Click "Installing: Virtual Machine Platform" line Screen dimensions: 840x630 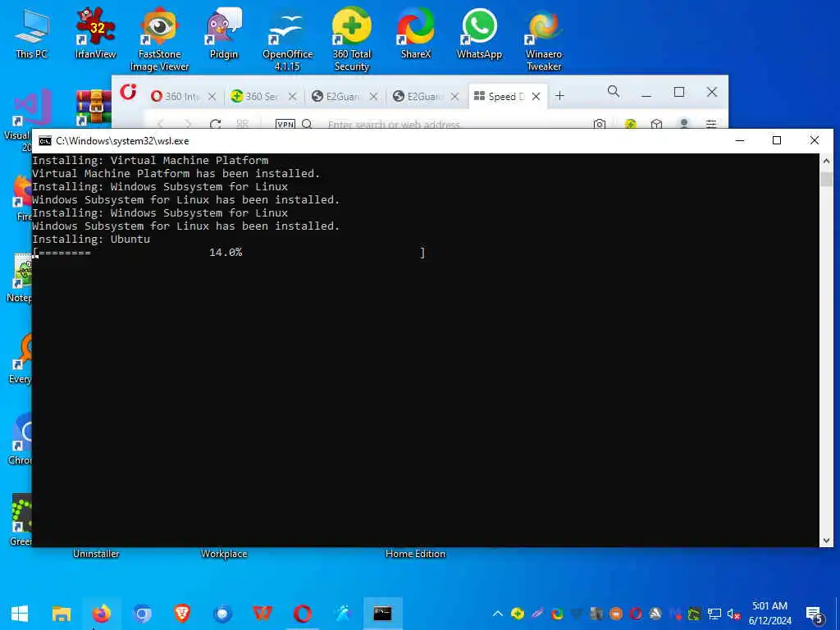point(150,160)
